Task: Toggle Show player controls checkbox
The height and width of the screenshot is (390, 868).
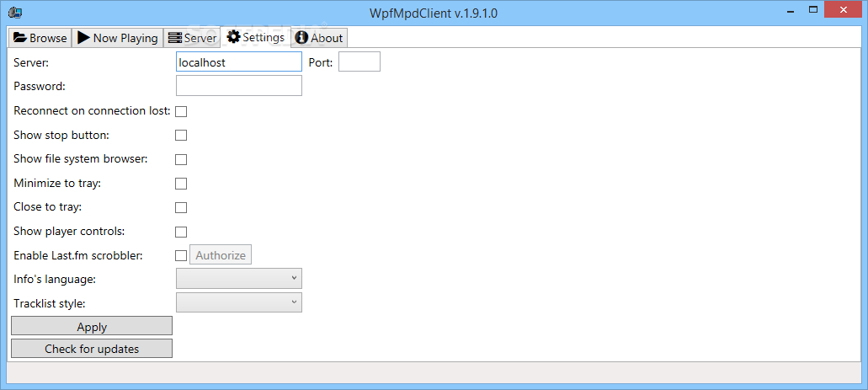Action: click(x=181, y=232)
